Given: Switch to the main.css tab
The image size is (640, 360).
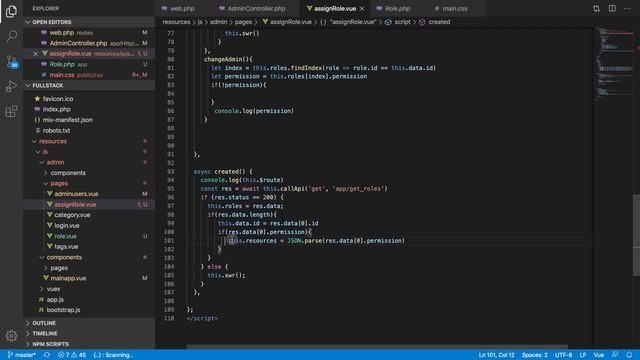Looking at the screenshot, I should (455, 8).
